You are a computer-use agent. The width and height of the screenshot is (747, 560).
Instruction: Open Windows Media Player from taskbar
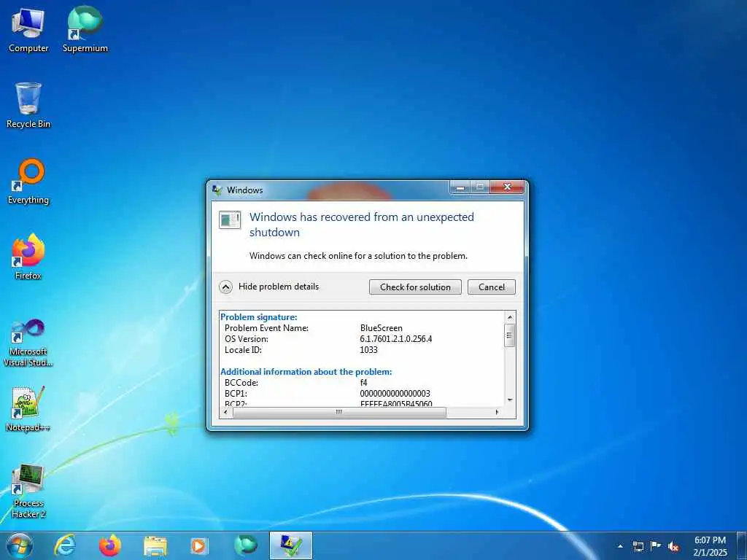[199, 546]
